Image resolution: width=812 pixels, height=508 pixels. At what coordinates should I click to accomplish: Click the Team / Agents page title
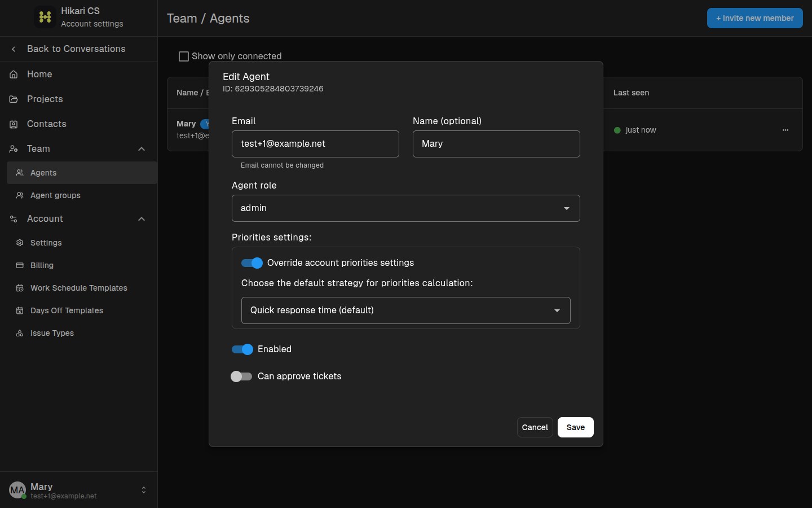[x=208, y=18]
